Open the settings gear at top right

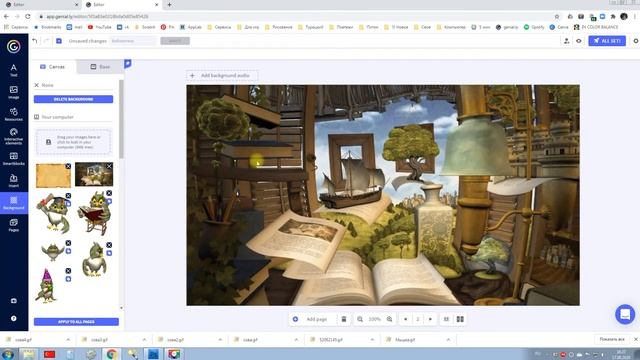(636, 41)
